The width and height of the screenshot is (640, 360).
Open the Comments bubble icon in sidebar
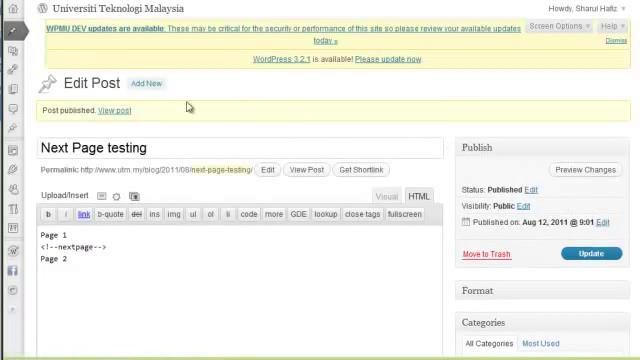pos(13,109)
